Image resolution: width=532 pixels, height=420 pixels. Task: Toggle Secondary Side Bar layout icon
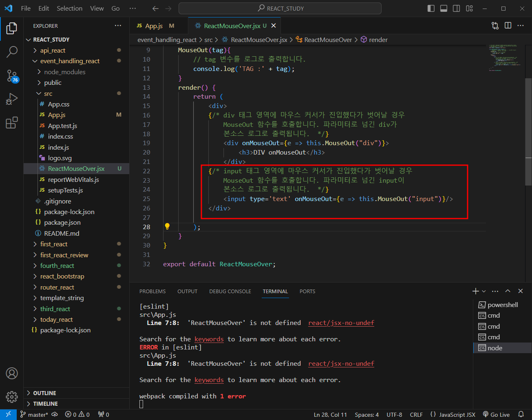457,8
